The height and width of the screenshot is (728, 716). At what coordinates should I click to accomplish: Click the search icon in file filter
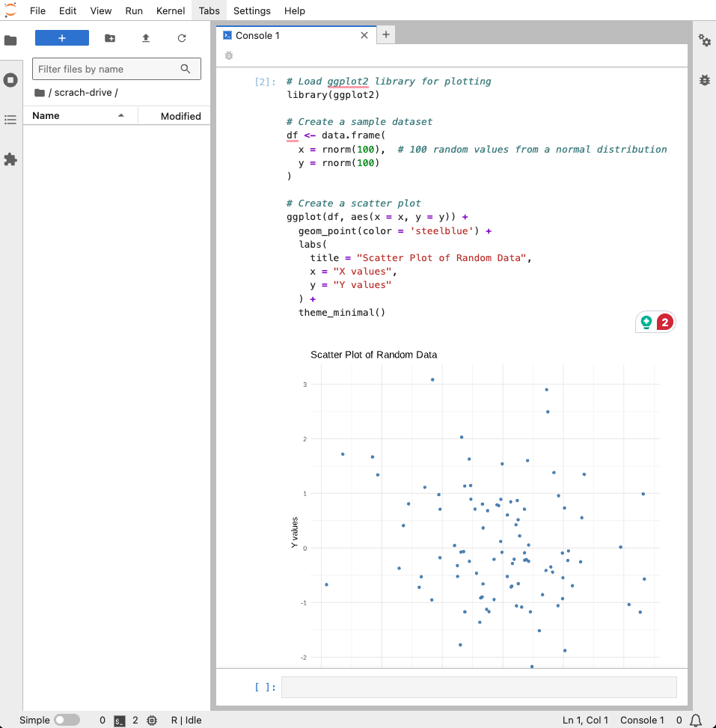[x=186, y=69]
